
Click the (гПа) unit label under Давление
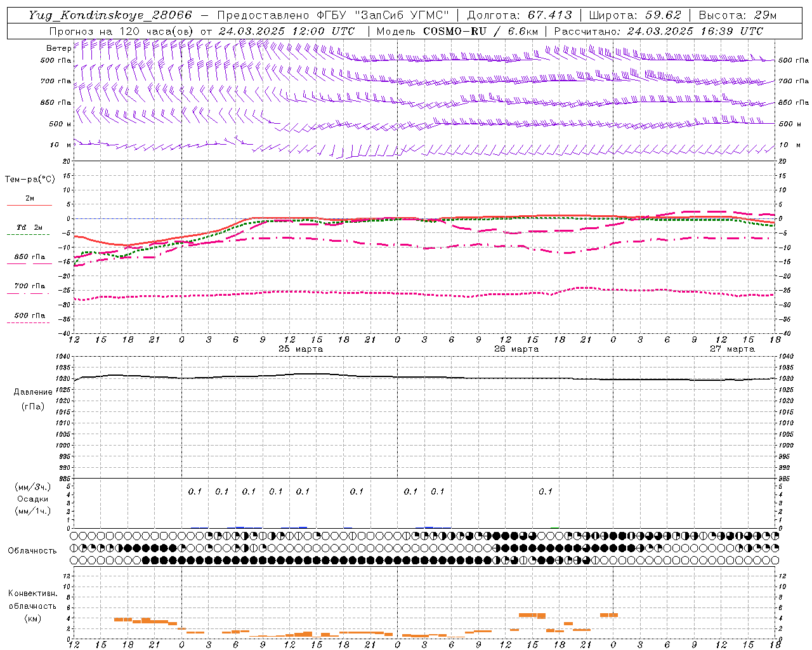(33, 407)
